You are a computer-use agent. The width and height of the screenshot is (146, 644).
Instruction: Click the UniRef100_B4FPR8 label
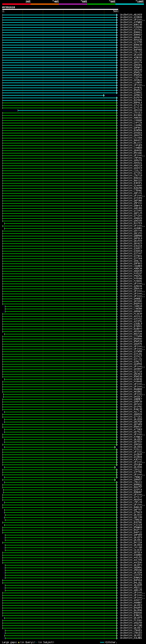(x=131, y=50)
